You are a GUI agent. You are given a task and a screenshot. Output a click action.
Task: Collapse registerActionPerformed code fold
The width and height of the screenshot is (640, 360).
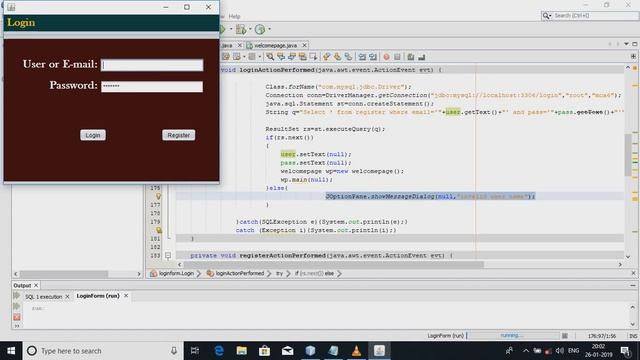coord(168,256)
